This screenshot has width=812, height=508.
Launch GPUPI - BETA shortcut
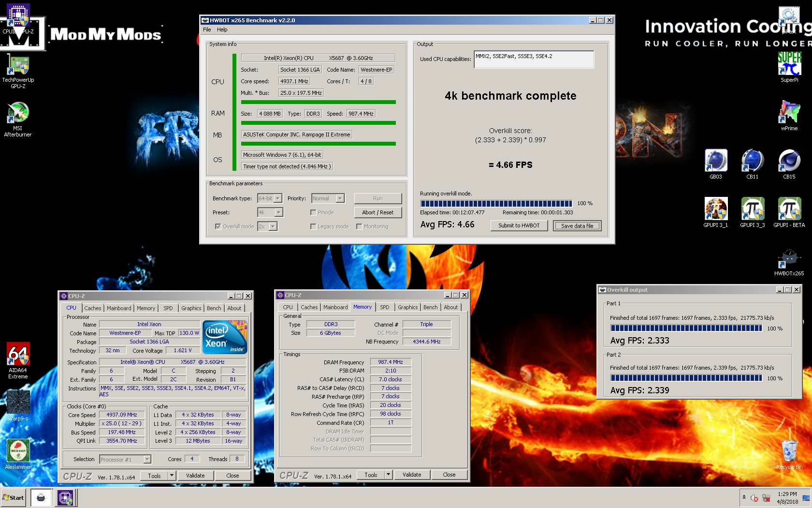pyautogui.click(x=789, y=212)
